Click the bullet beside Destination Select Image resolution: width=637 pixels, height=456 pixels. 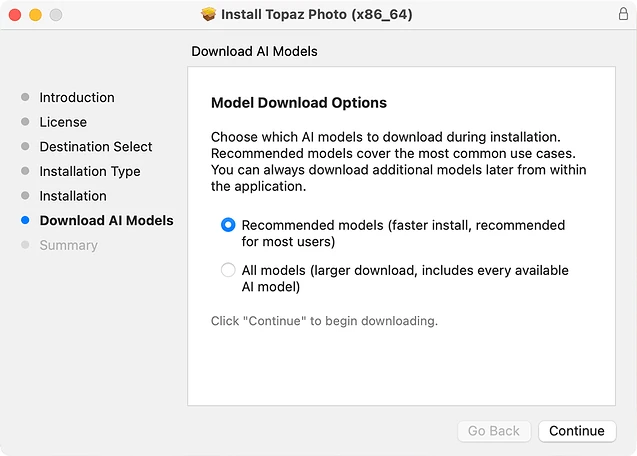(25, 147)
